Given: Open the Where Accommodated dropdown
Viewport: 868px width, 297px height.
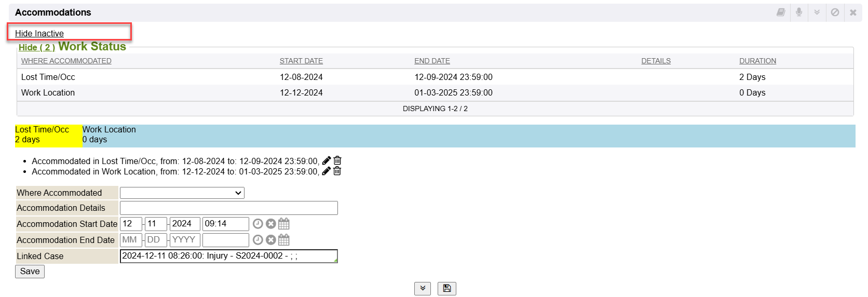Looking at the screenshot, I should coord(182,193).
